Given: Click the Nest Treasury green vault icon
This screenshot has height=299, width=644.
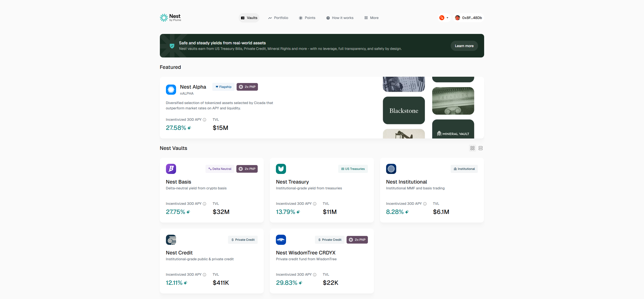Looking at the screenshot, I should (281, 169).
